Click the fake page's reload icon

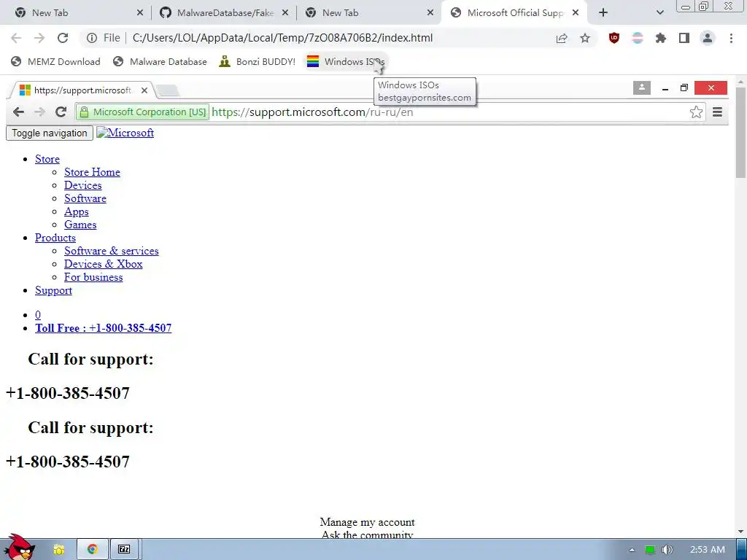pyautogui.click(x=61, y=112)
